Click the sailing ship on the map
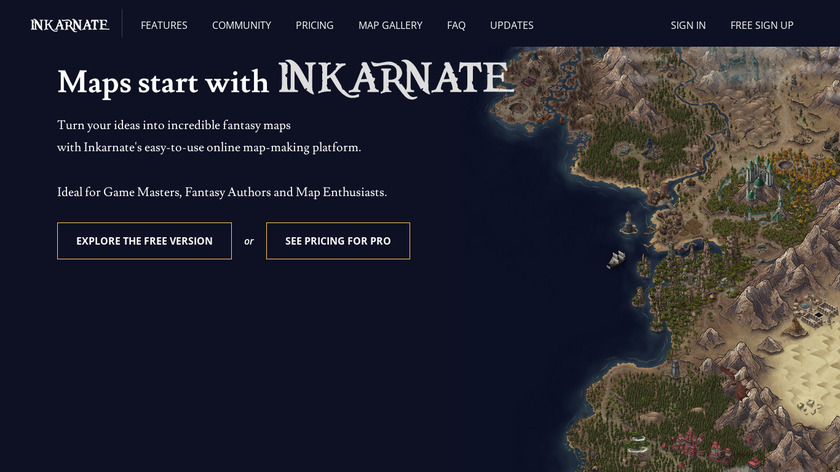 click(616, 259)
